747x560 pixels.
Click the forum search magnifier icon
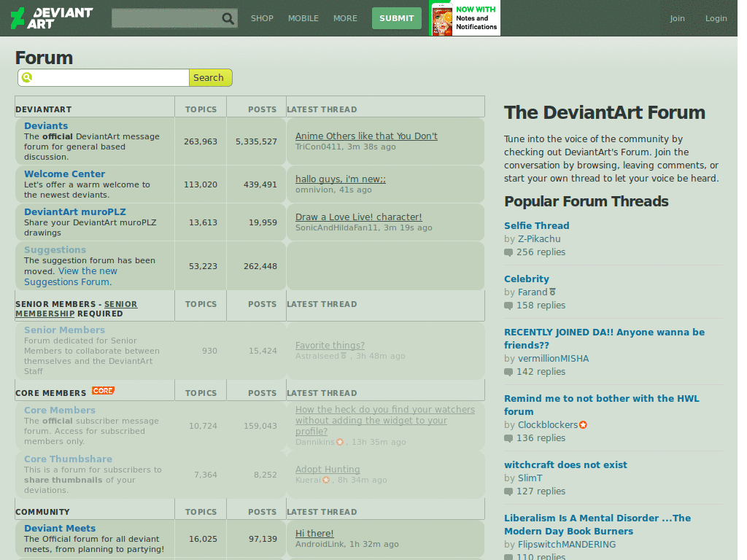27,77
